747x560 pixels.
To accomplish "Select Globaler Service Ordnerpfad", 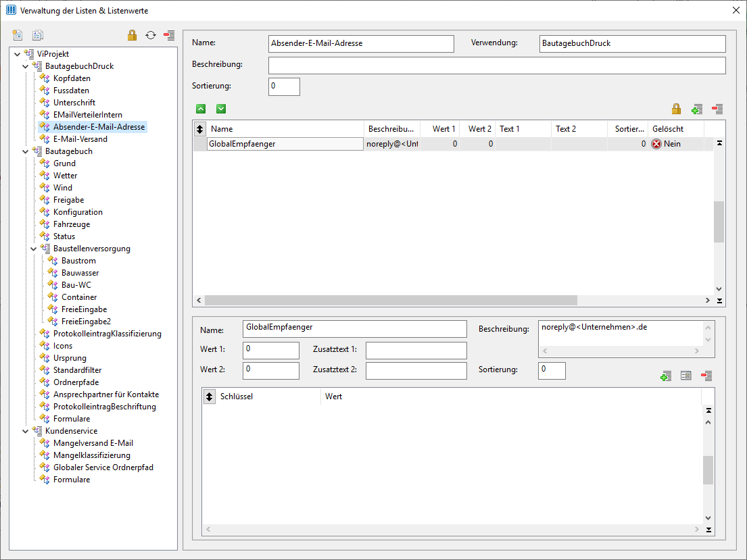I will click(x=103, y=467).
